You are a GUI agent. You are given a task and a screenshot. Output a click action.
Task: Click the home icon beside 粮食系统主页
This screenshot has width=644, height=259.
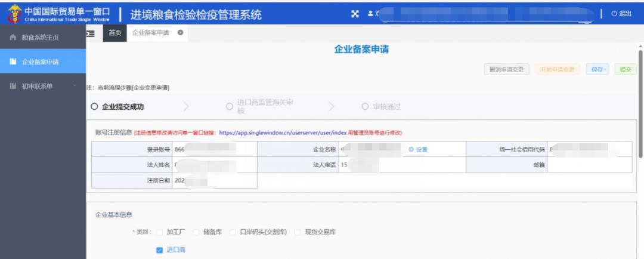(x=12, y=38)
